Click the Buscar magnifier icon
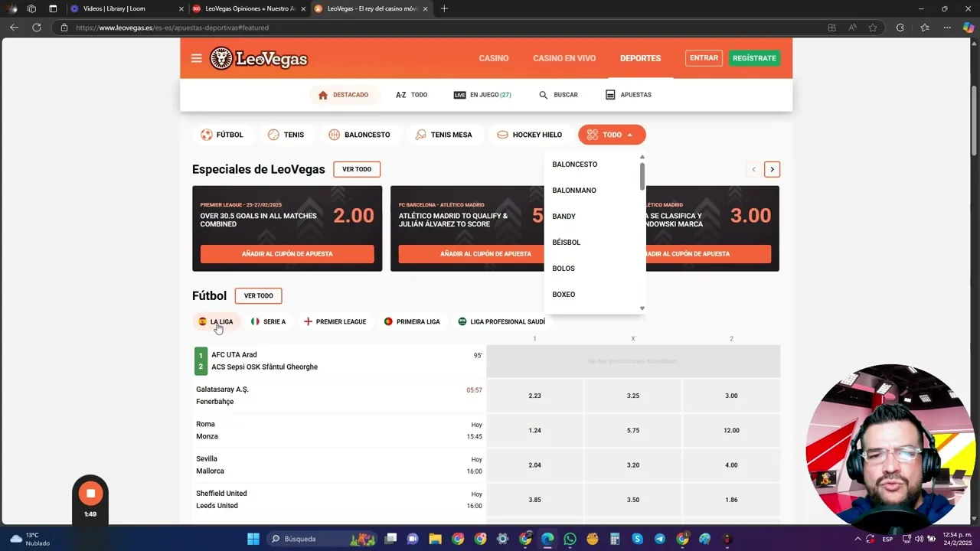 [544, 95]
